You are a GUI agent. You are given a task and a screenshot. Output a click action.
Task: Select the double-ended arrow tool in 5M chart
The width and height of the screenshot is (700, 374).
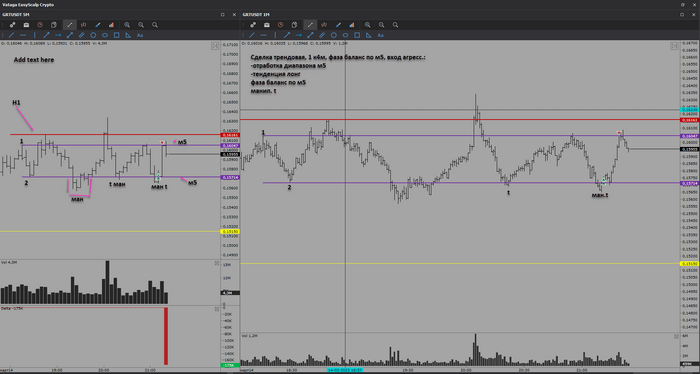click(70, 35)
